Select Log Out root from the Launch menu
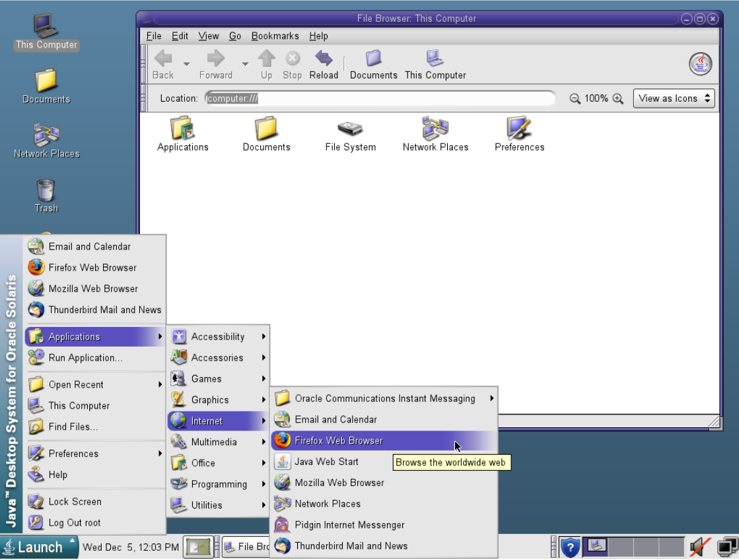The height and width of the screenshot is (560, 739). point(74,522)
